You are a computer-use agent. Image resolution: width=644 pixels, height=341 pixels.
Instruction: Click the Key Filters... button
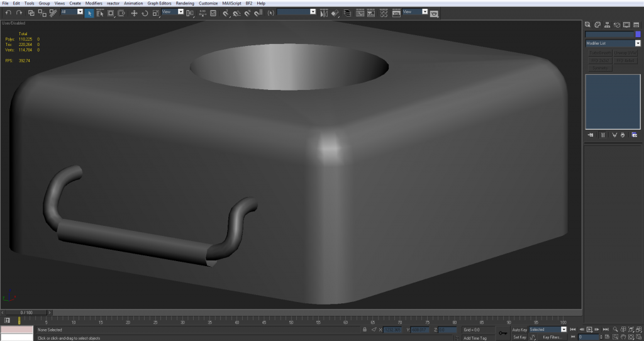pyautogui.click(x=551, y=337)
